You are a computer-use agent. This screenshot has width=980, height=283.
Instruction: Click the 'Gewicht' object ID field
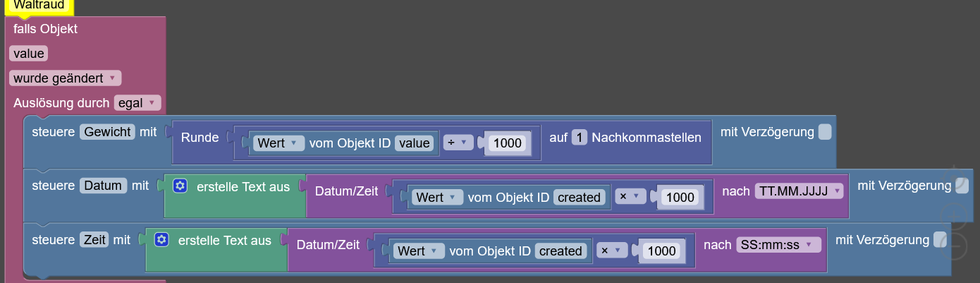click(107, 132)
